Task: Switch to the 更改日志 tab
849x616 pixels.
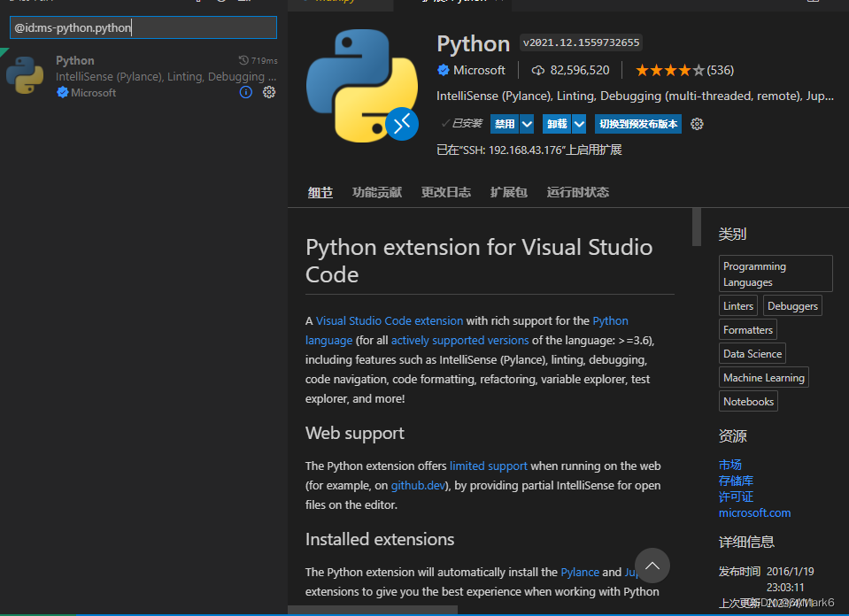Action: click(445, 192)
